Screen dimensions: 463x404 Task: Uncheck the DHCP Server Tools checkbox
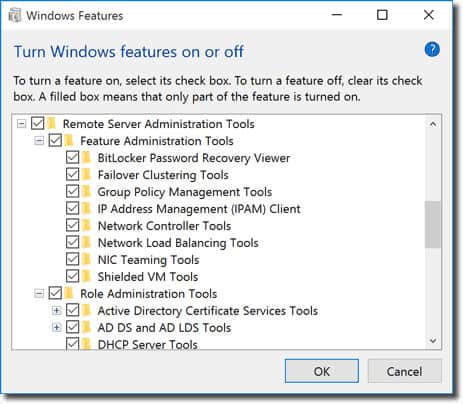(72, 344)
